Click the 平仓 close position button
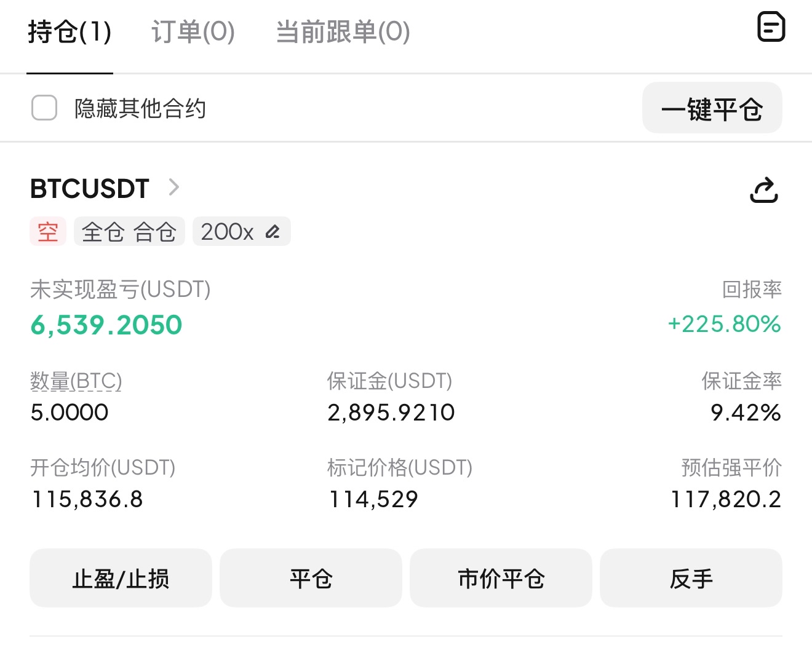Viewport: 812px width, 656px height. [x=311, y=578]
